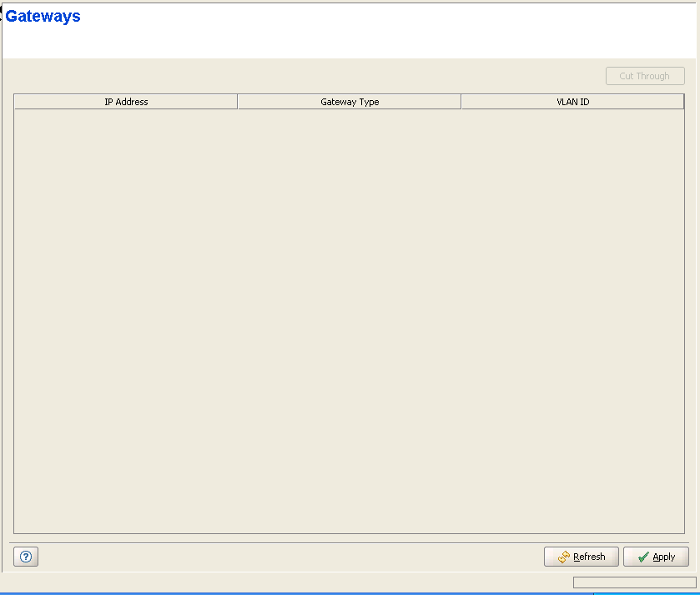This screenshot has width=700, height=595.
Task: Open help via the question mark icon
Action: point(26,557)
